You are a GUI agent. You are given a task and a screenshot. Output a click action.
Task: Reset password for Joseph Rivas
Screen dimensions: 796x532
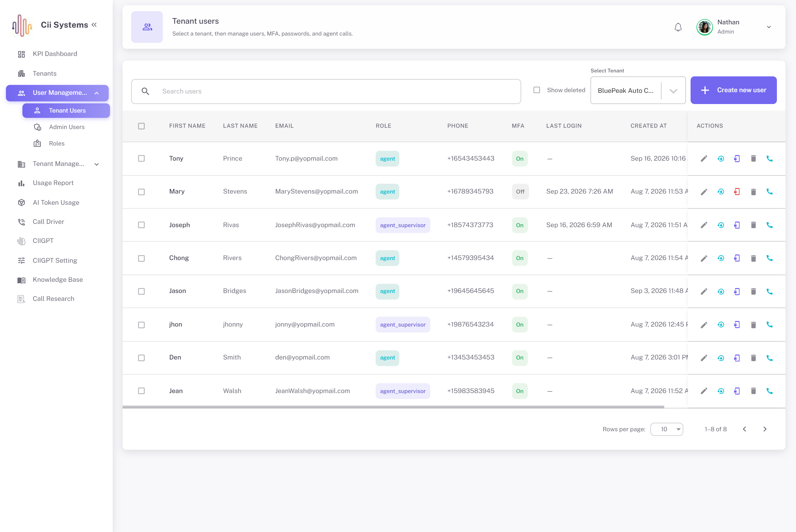(721, 225)
